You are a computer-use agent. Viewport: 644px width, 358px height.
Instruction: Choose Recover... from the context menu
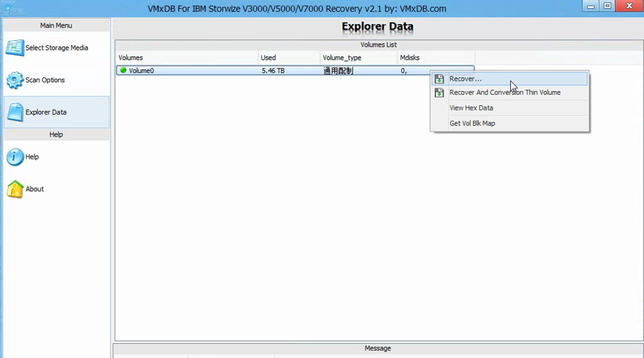(509, 79)
